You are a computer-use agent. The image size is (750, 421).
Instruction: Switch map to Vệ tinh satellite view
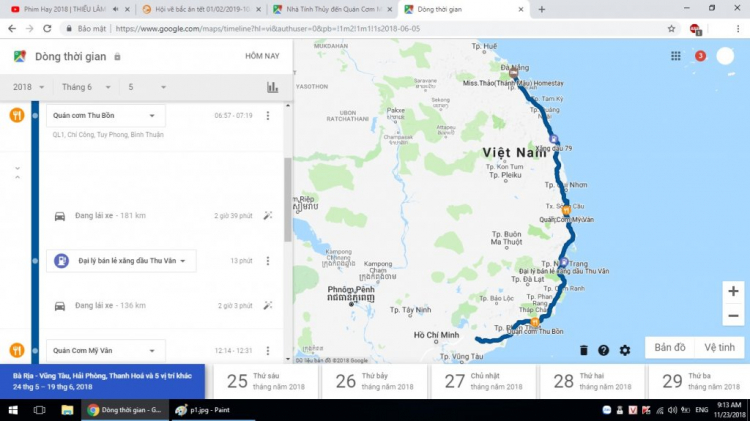tap(719, 347)
